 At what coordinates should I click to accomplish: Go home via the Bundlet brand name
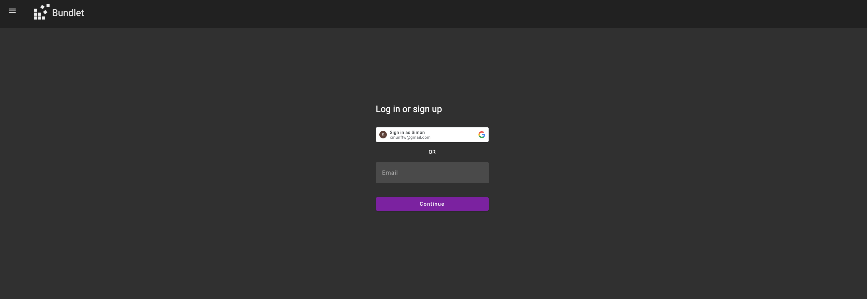tap(68, 13)
